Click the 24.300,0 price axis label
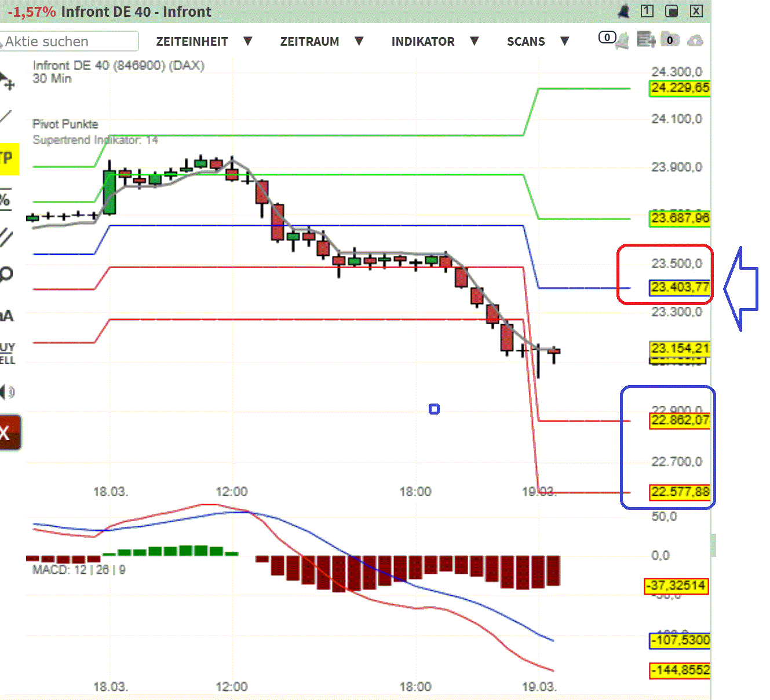 coord(677,72)
